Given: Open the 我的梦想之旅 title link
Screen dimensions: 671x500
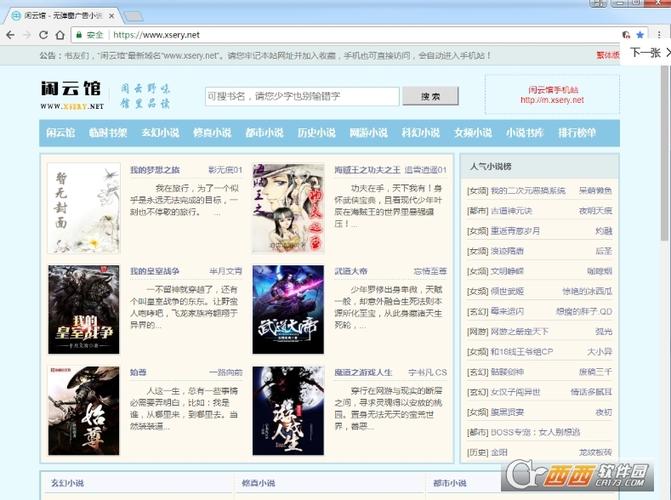Looking at the screenshot, I should (155, 170).
